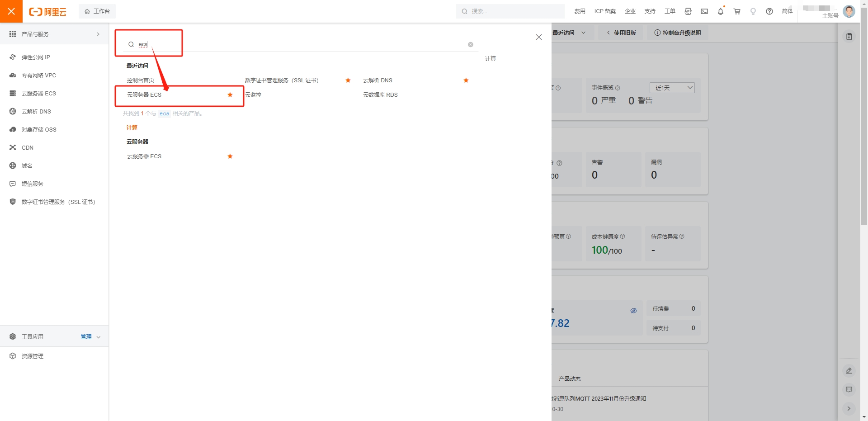Click 事件概览 help icon

point(618,88)
